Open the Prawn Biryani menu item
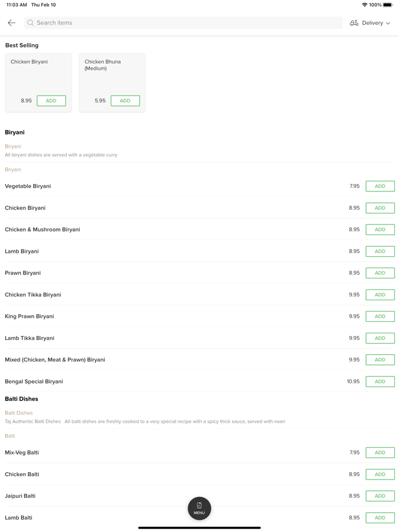This screenshot has width=399, height=532. [x=23, y=273]
